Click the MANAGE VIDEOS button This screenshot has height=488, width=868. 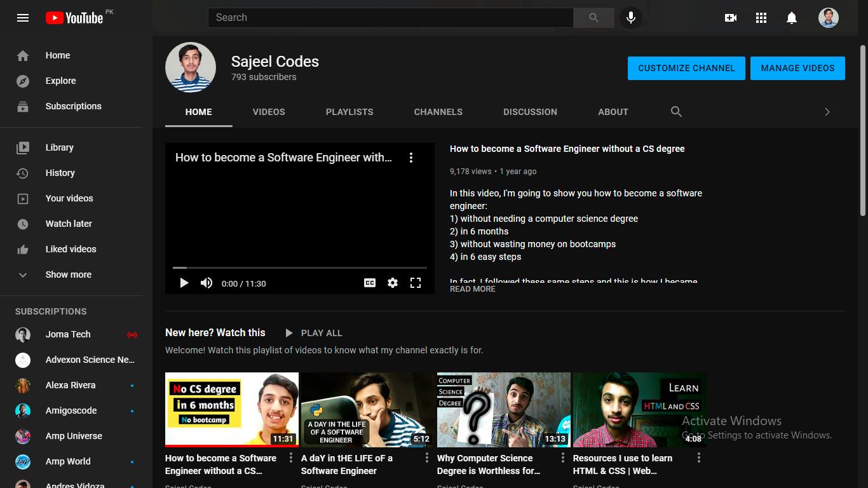pyautogui.click(x=797, y=68)
